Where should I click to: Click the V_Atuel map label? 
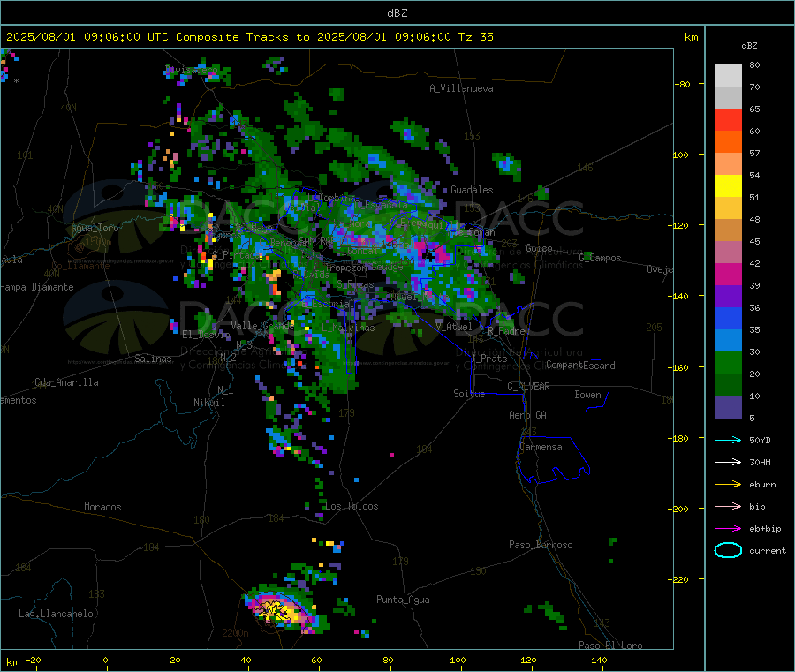(x=454, y=327)
